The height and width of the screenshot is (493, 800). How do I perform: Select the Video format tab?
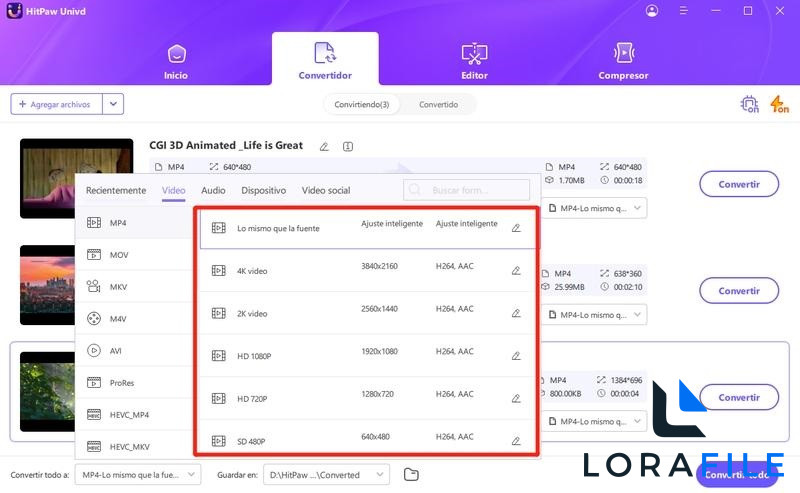[173, 190]
